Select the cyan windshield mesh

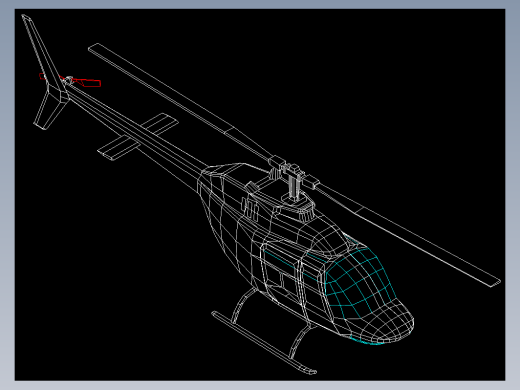click(x=359, y=283)
